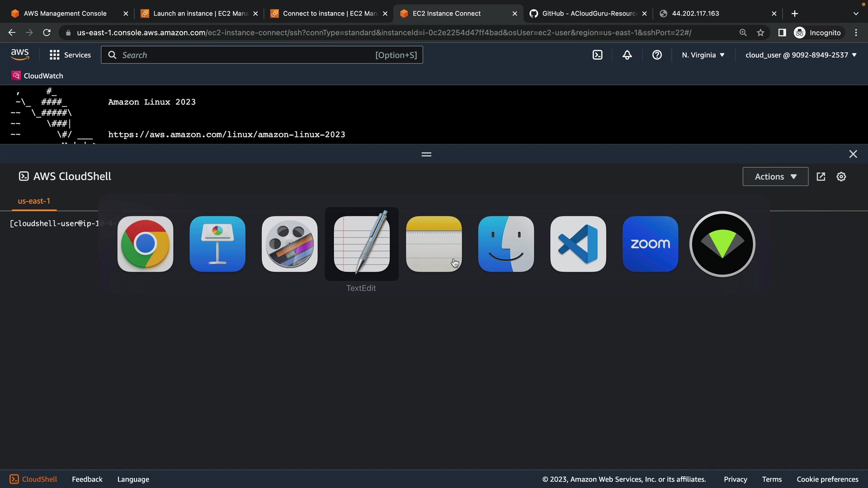Click the Feedback link in the footer
The height and width of the screenshot is (488, 868).
point(87,479)
